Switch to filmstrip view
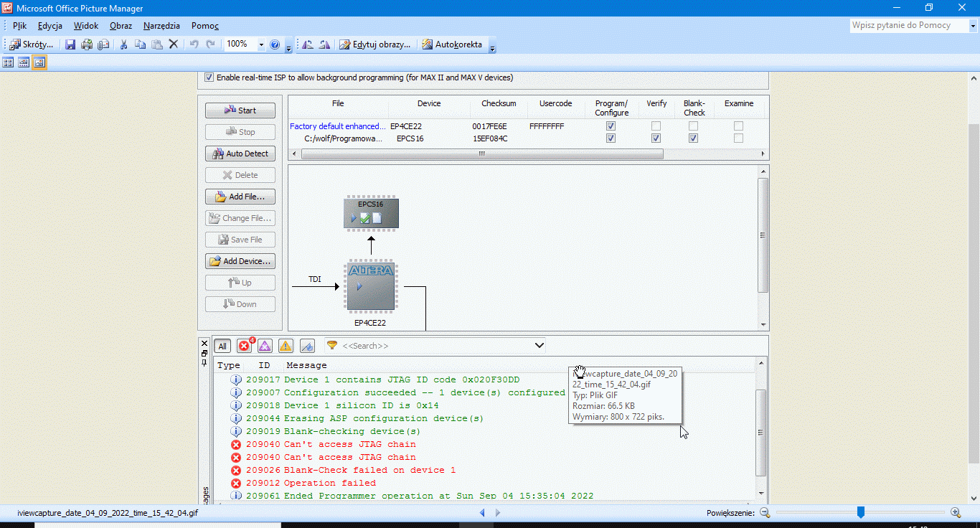The height and width of the screenshot is (528, 980). [24, 62]
